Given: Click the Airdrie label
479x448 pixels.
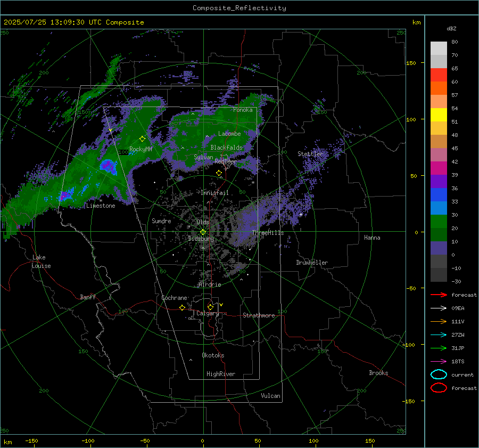Looking at the screenshot, I should click(210, 284).
